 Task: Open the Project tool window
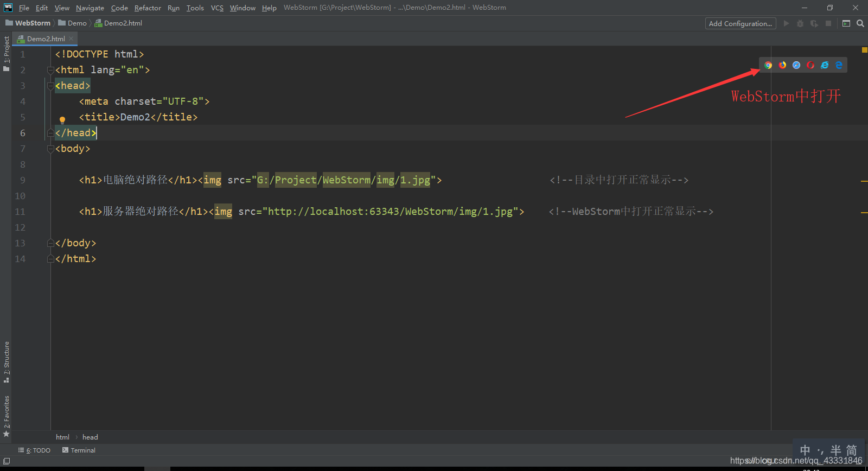coord(6,54)
